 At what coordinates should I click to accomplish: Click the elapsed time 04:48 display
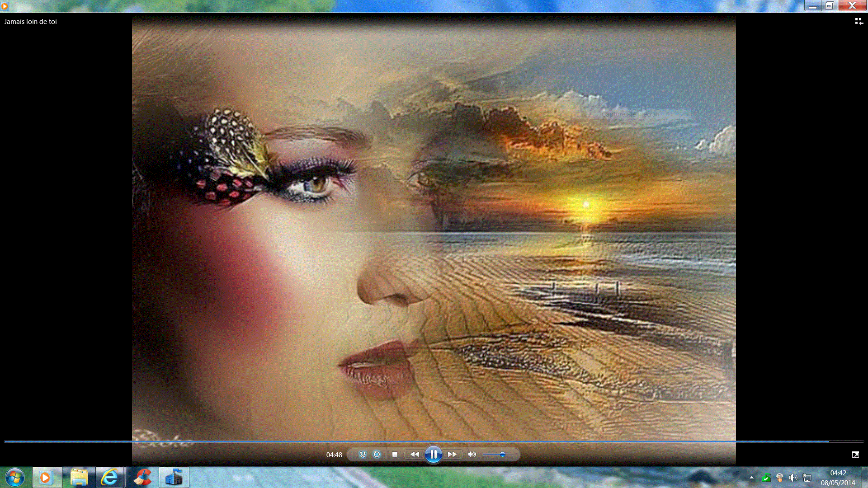click(334, 455)
